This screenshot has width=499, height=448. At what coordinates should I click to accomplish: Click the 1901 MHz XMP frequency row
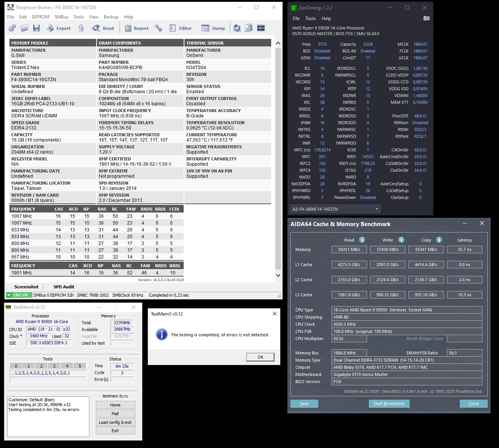coord(97,273)
